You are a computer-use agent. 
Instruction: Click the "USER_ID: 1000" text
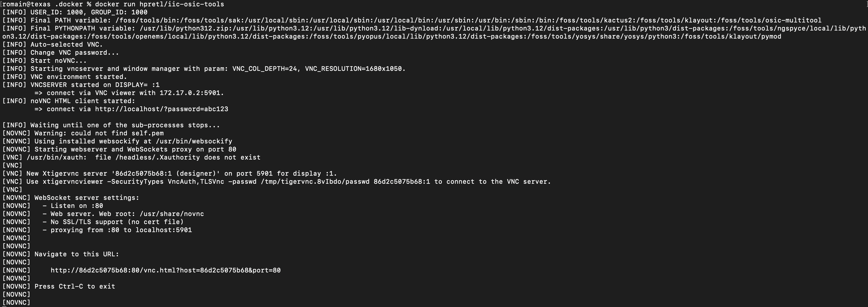coord(56,12)
